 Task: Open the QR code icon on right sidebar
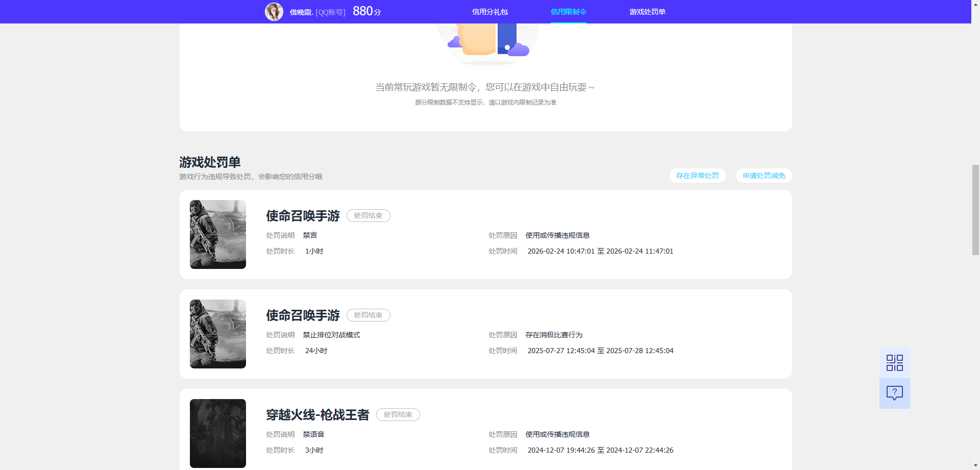click(894, 363)
